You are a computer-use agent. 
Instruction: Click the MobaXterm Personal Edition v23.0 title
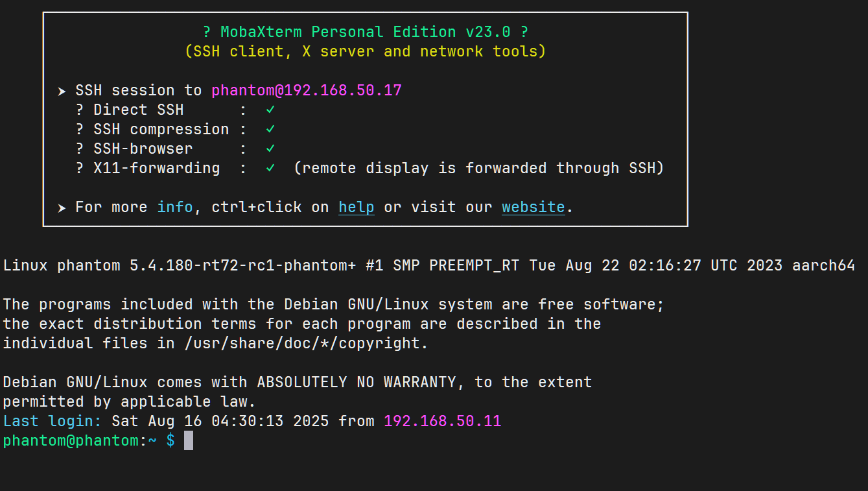(366, 32)
